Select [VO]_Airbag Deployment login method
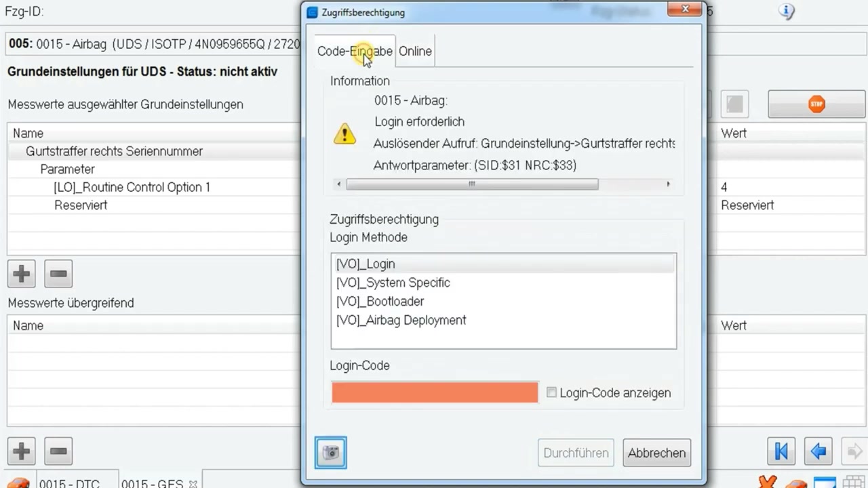 click(504, 320)
